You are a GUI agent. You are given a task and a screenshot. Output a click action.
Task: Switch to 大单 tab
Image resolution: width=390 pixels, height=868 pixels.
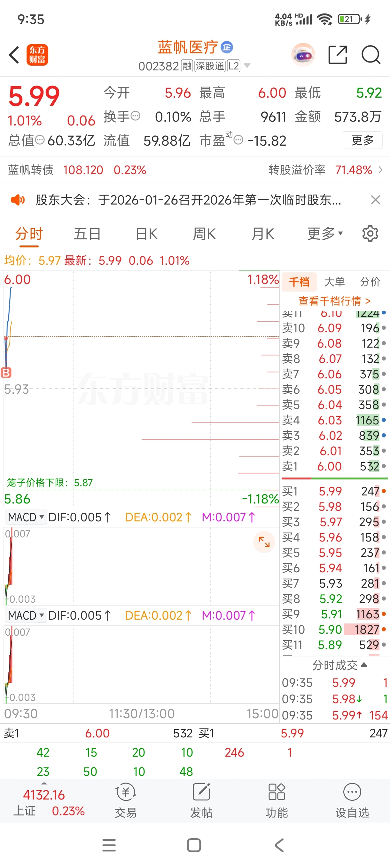coord(334,282)
